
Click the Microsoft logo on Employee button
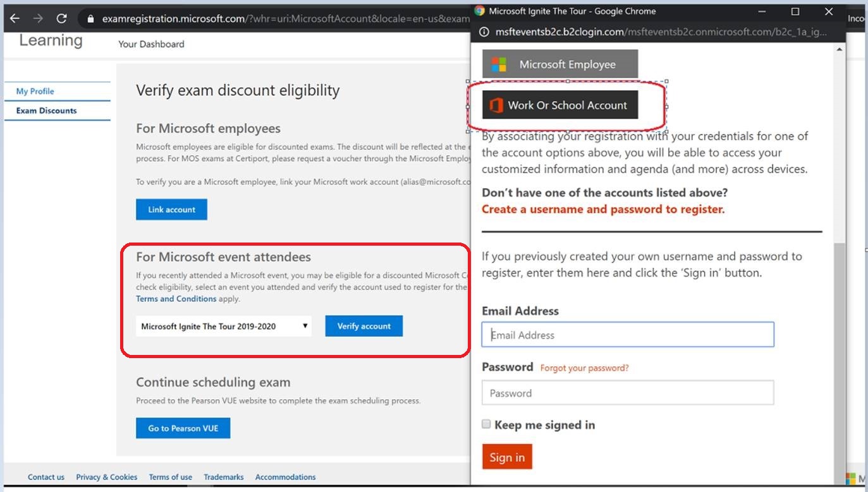[499, 64]
